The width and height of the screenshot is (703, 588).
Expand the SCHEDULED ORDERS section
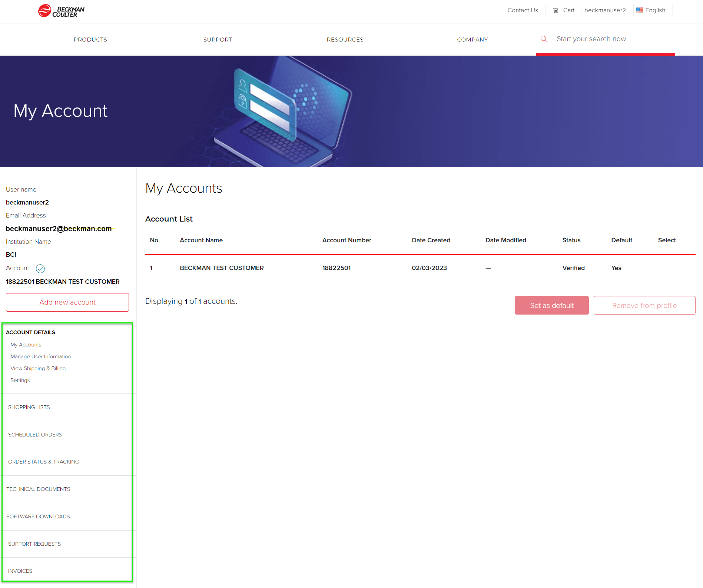pos(35,434)
